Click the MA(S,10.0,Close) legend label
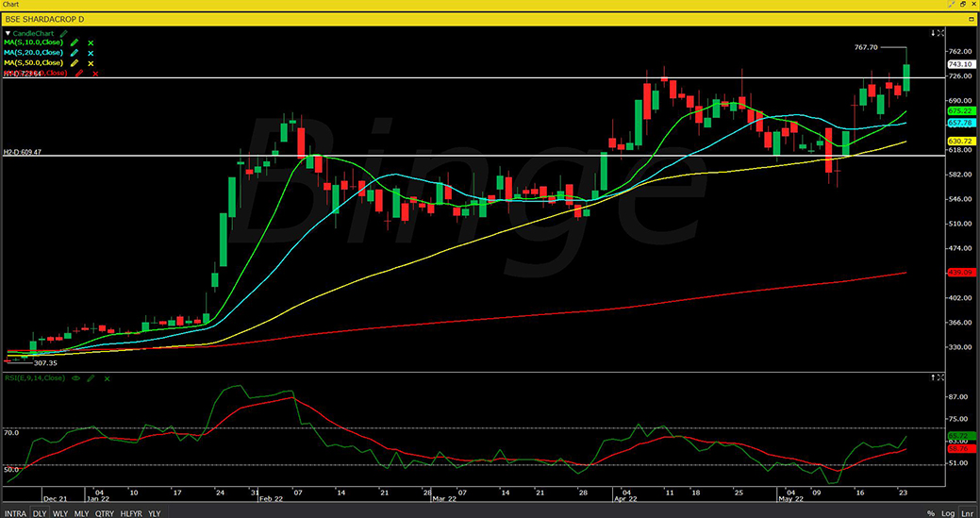 pos(34,42)
